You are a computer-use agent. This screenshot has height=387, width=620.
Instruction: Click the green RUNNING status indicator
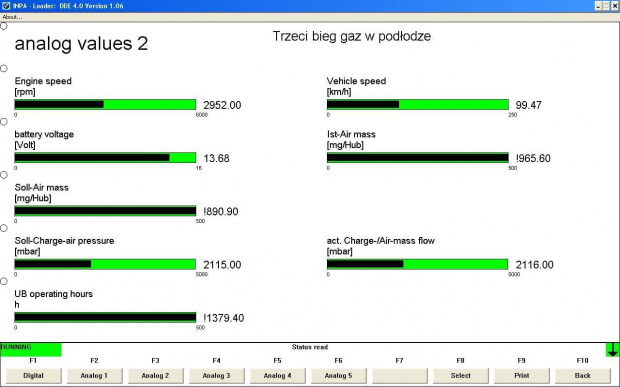31,349
